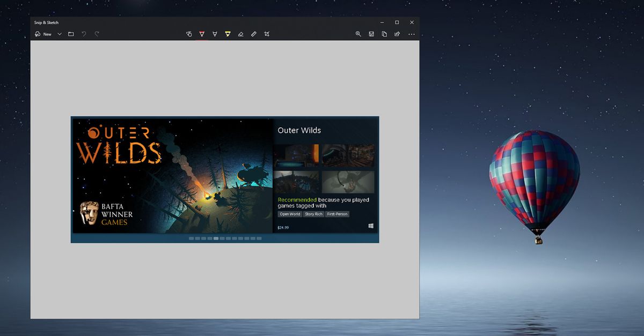The width and height of the screenshot is (644, 336).
Task: Redo the last annotation
Action: (97, 33)
